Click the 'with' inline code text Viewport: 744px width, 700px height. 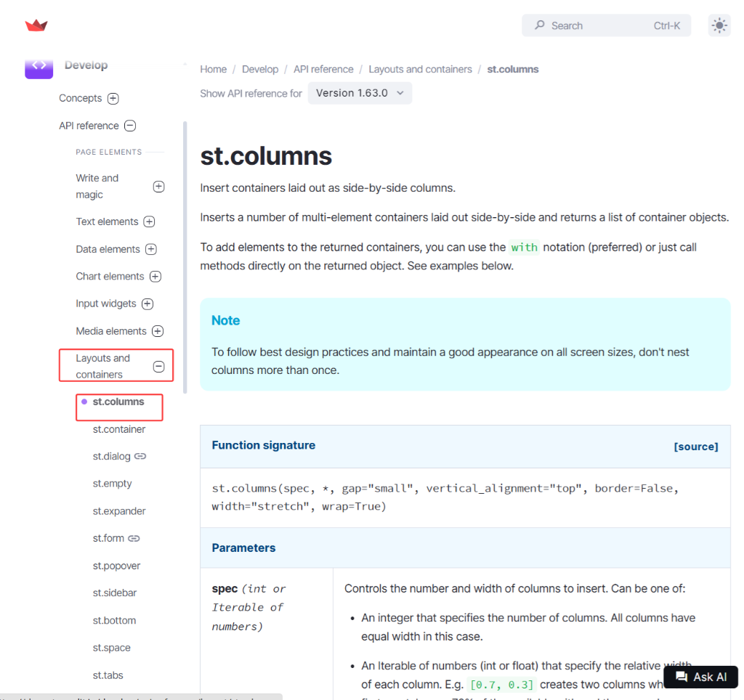(524, 248)
